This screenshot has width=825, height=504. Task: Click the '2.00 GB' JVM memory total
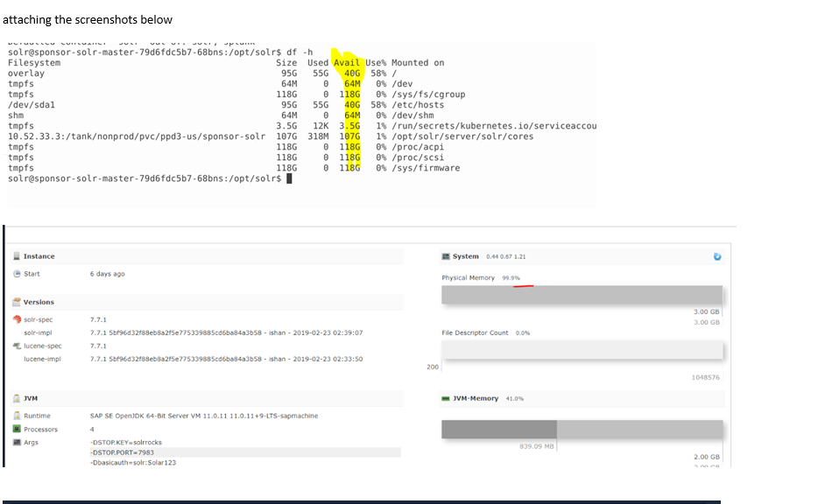tap(707, 457)
